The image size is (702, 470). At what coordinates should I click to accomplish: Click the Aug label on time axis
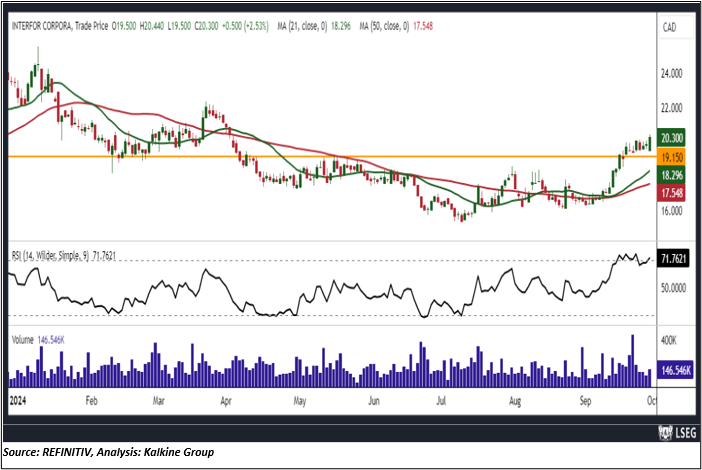point(515,401)
